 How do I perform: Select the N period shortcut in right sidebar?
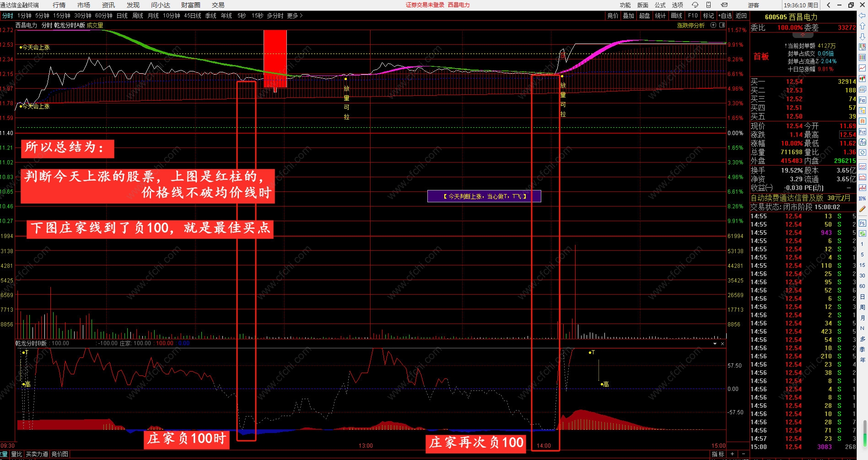(862, 328)
